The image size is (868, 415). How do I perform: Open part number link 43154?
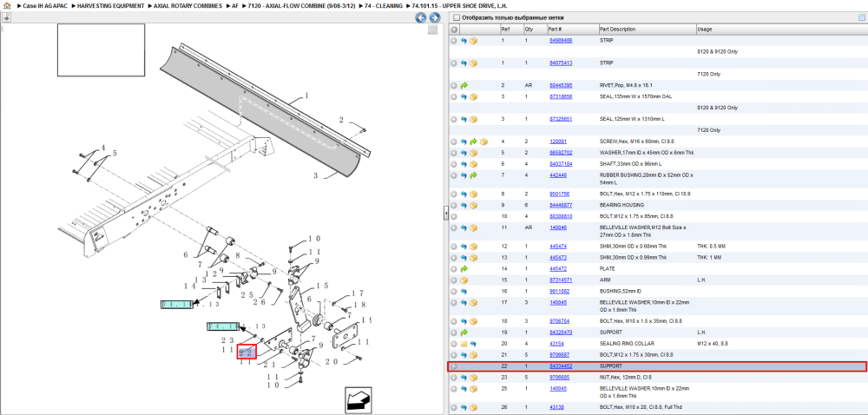pyautogui.click(x=556, y=344)
